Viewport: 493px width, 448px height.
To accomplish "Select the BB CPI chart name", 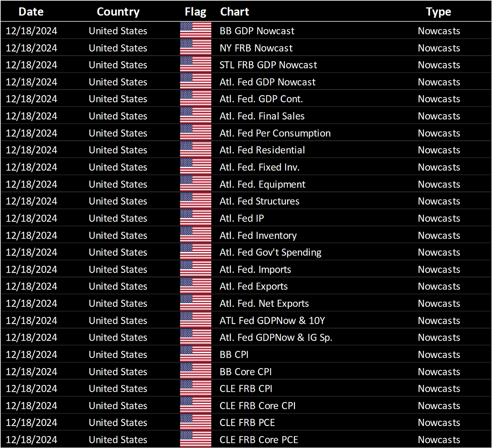I will 234,355.
